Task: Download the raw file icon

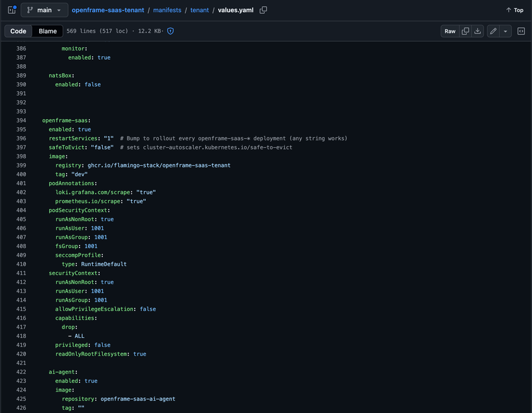Action: pos(477,31)
